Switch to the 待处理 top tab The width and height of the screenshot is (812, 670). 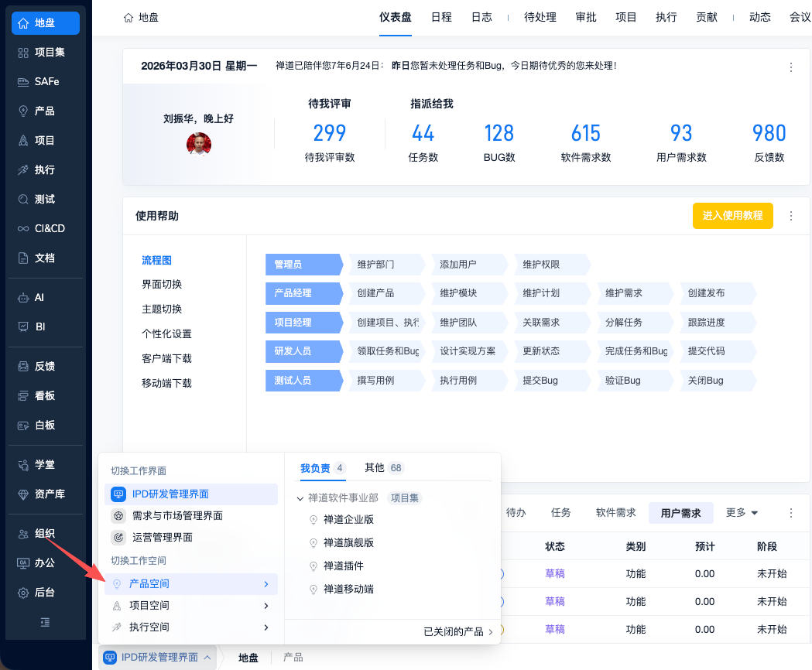pos(540,18)
